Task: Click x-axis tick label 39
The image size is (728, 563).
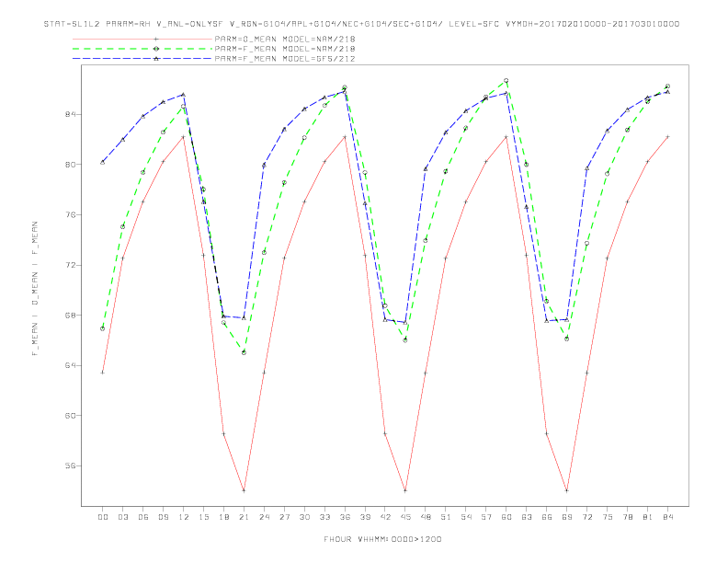Action: point(365,517)
